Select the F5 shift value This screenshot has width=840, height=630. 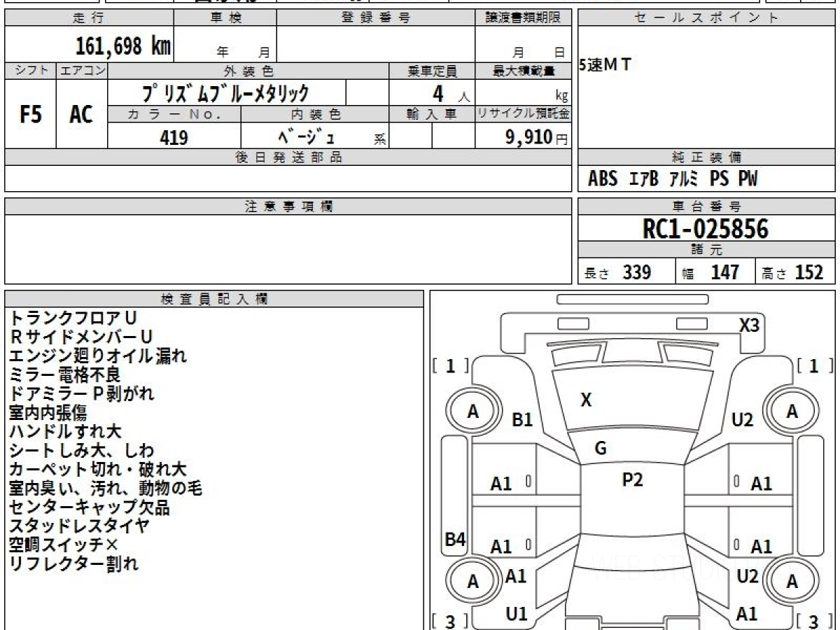(x=31, y=114)
